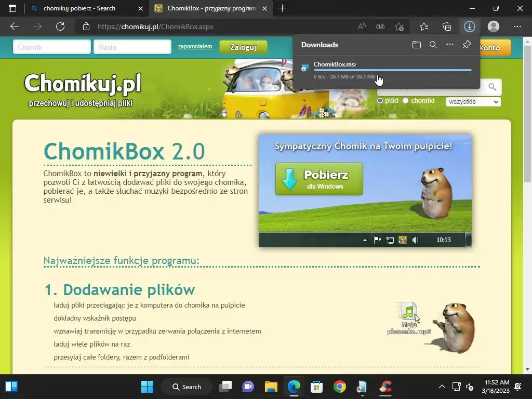Click the Pobierz dla Windows button
Viewport: 532px width, 399px height.
(320, 179)
